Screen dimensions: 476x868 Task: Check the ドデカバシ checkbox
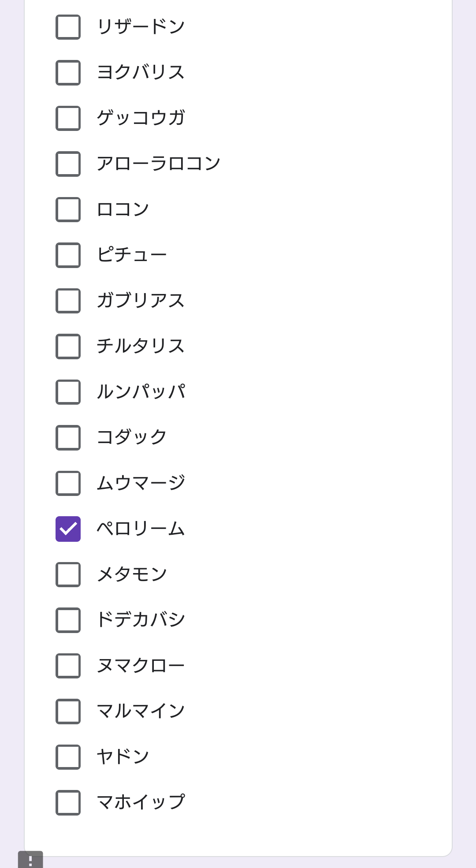(68, 620)
